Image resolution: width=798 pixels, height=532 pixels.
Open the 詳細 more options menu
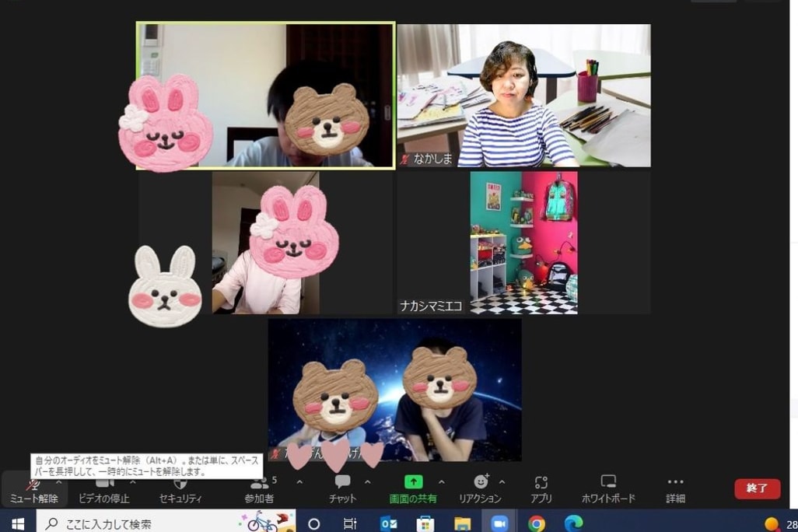coord(675,490)
